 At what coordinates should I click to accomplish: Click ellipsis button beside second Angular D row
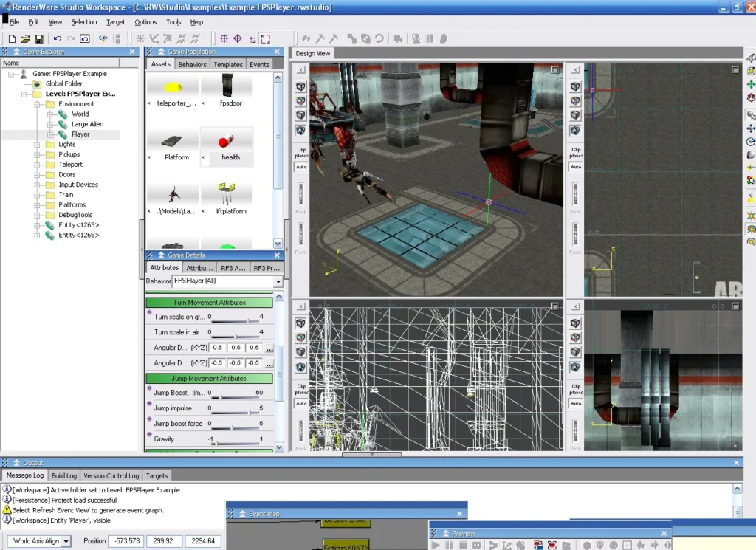click(269, 363)
